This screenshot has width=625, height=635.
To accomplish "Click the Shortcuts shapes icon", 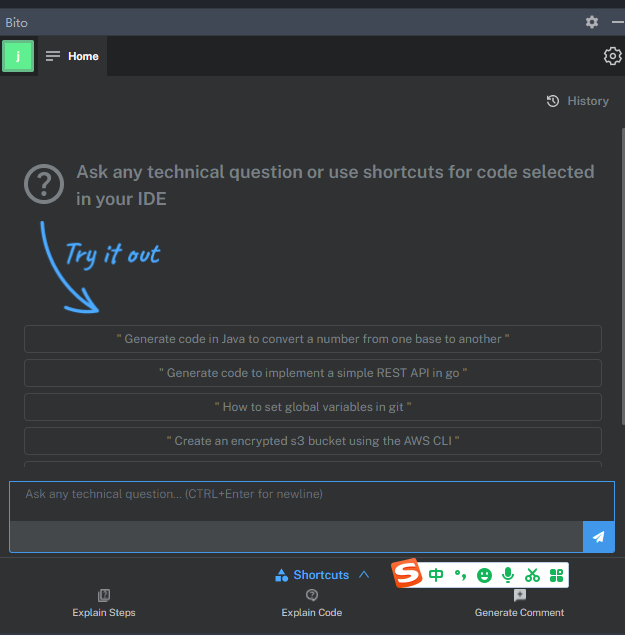I will pos(281,575).
